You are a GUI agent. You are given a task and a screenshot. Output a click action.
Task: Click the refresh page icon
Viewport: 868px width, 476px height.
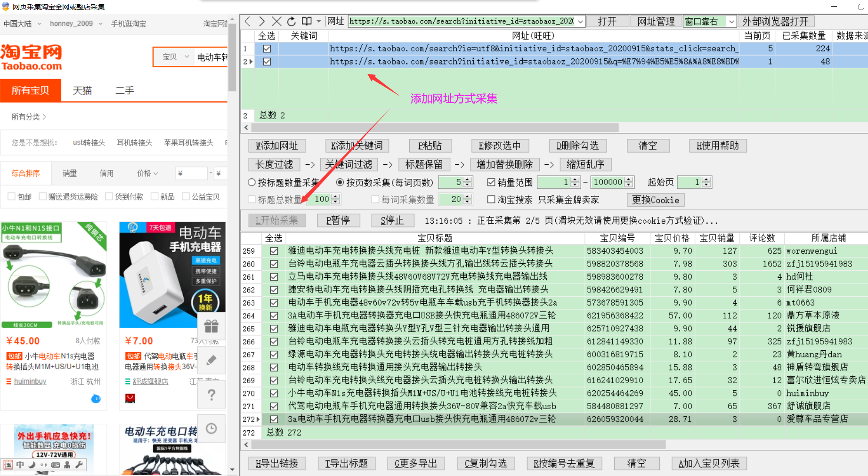pos(292,22)
